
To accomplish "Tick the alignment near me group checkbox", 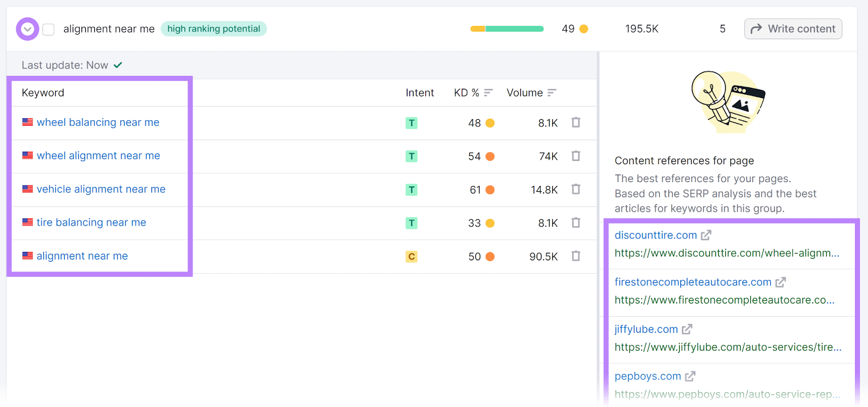I will 49,29.
